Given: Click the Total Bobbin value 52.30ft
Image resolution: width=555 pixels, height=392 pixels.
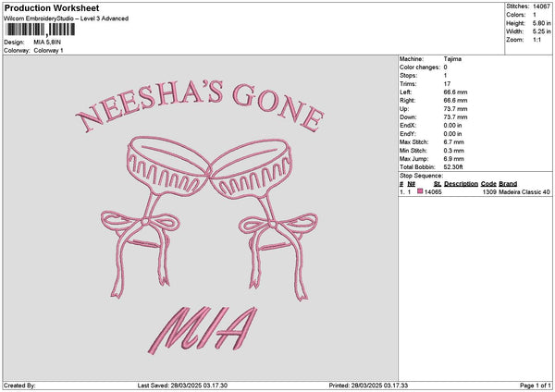Looking at the screenshot, I should (453, 167).
